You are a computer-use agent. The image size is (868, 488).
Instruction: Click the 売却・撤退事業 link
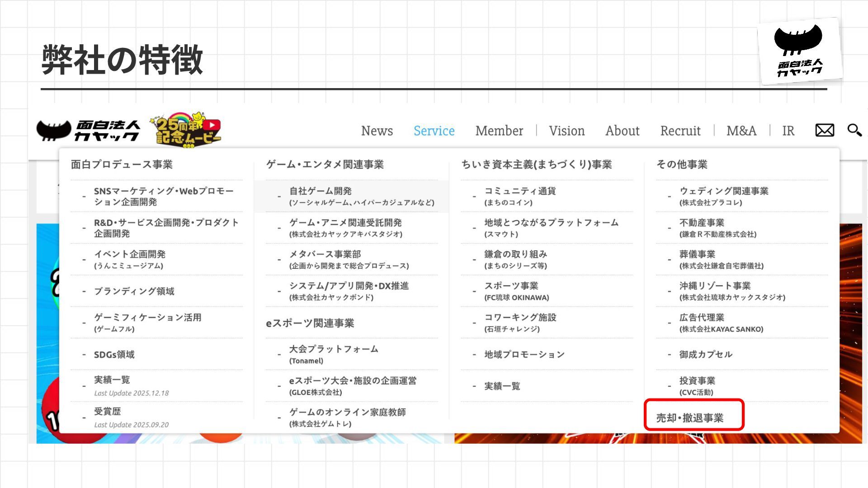coord(690,418)
